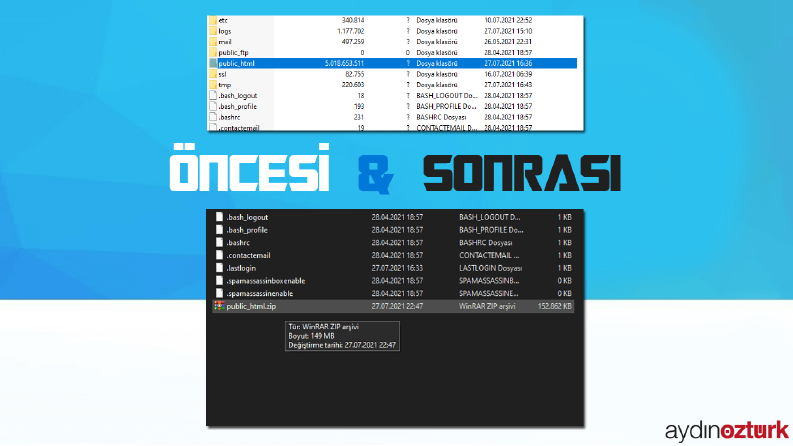Click the ssl folder icon
793x446 pixels.
[213, 74]
